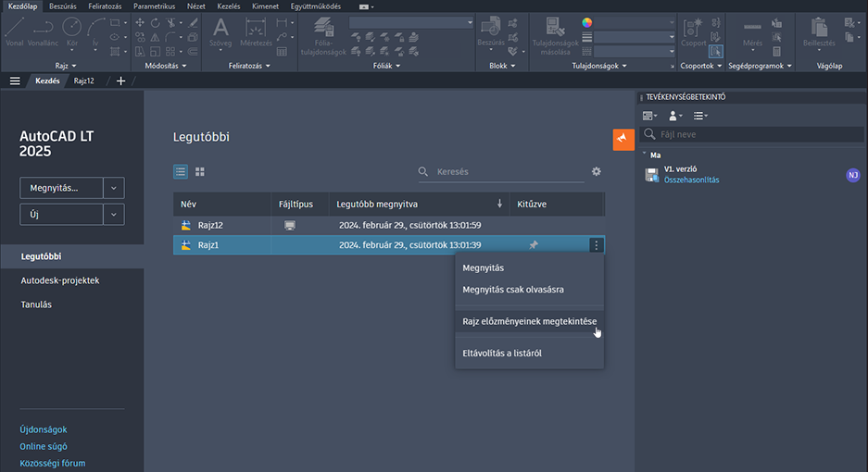Screen dimensions: 868x472
Task: Collapse the Ma section in activity panel
Action: (x=645, y=155)
